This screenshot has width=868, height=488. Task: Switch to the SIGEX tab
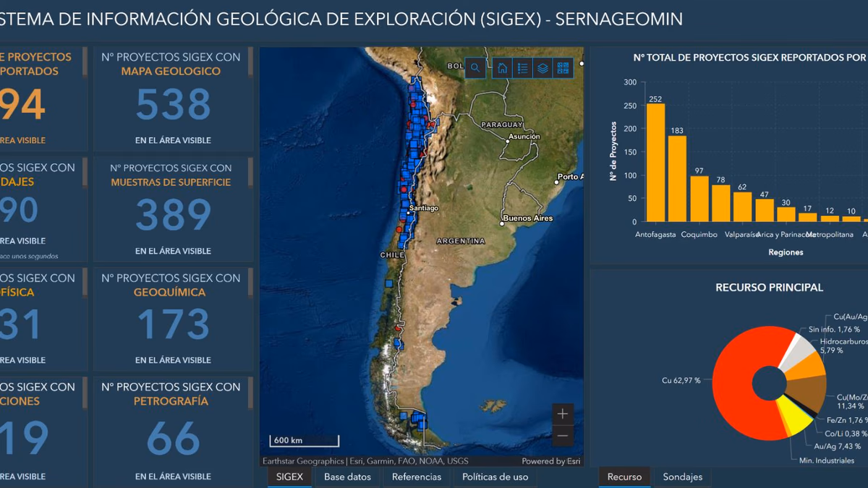click(289, 477)
